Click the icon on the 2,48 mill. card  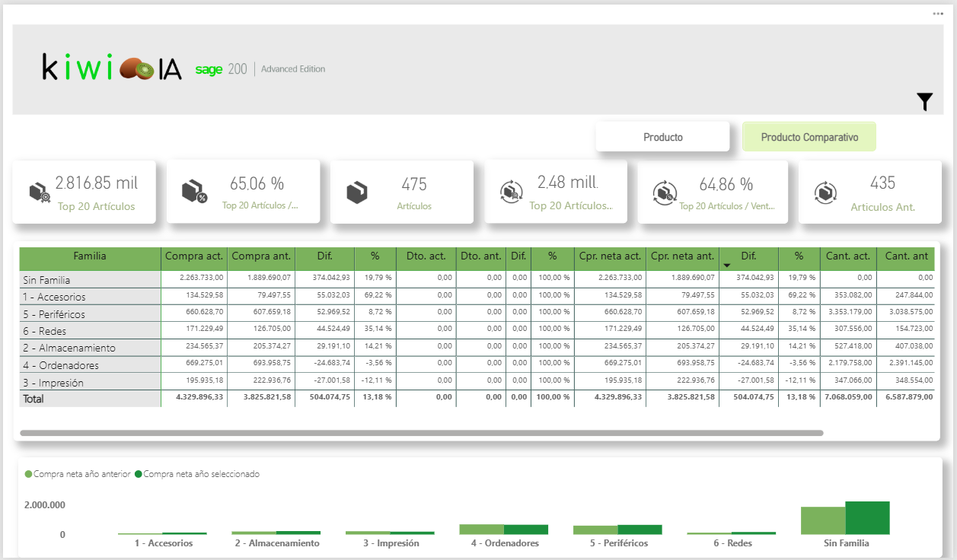(510, 192)
